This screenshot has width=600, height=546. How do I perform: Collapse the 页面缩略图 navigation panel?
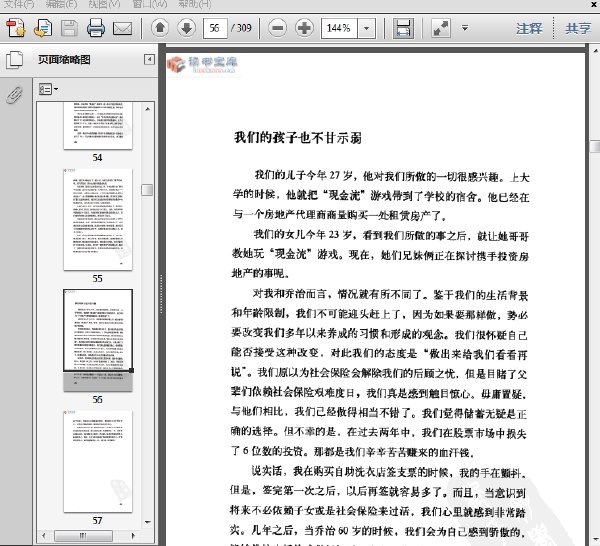coord(149,59)
